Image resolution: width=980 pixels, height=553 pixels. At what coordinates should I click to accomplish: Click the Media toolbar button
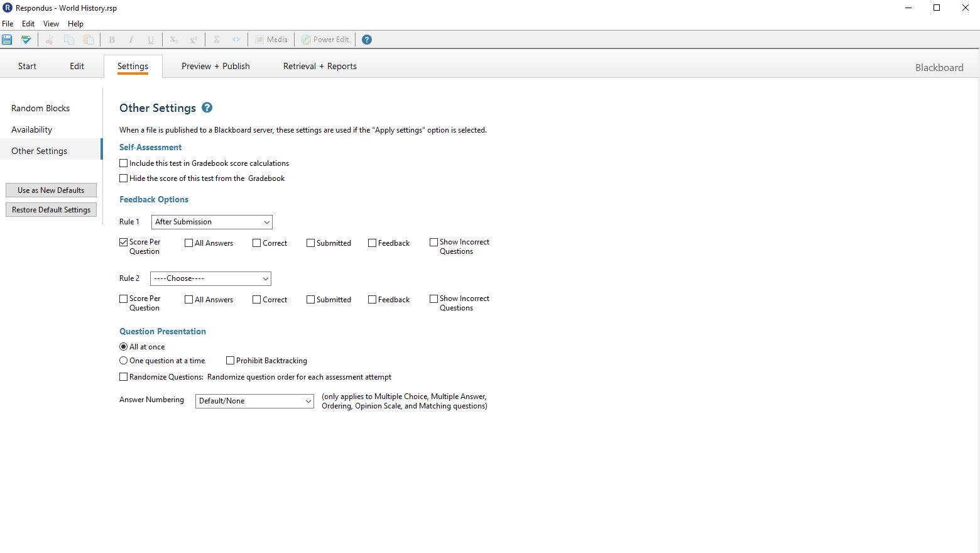tap(271, 40)
